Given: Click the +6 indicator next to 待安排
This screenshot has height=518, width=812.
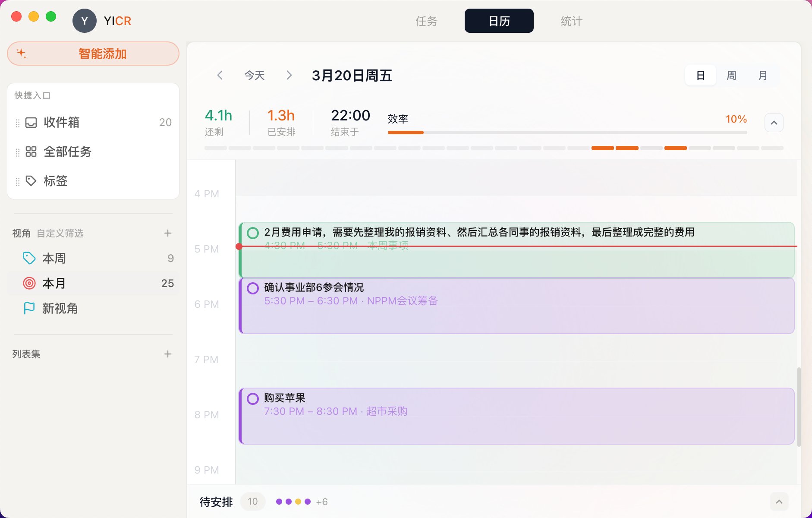Looking at the screenshot, I should click(322, 501).
